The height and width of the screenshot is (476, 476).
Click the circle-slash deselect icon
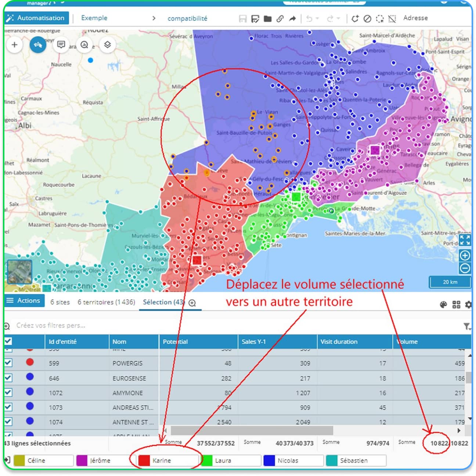(367, 18)
